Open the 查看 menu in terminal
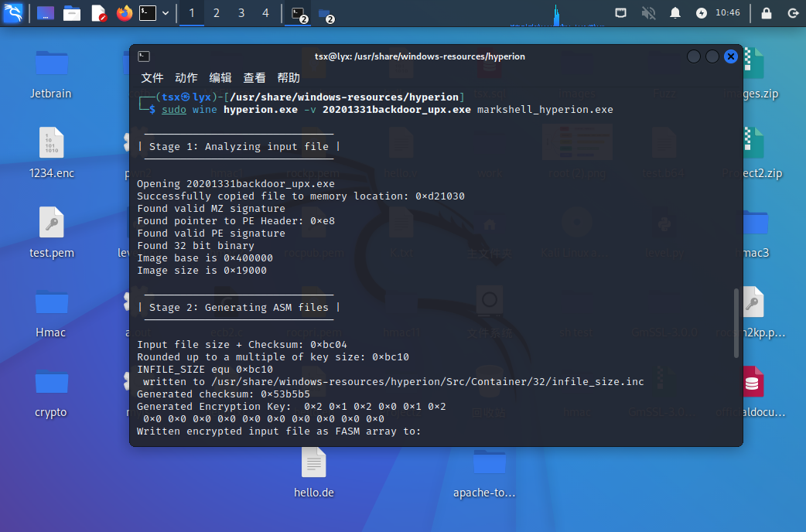The height and width of the screenshot is (532, 806). (254, 77)
